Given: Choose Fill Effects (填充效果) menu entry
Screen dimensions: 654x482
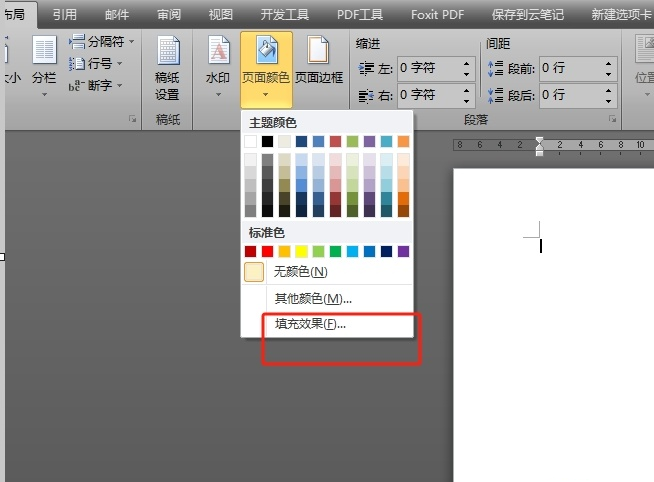Looking at the screenshot, I should [x=327, y=324].
